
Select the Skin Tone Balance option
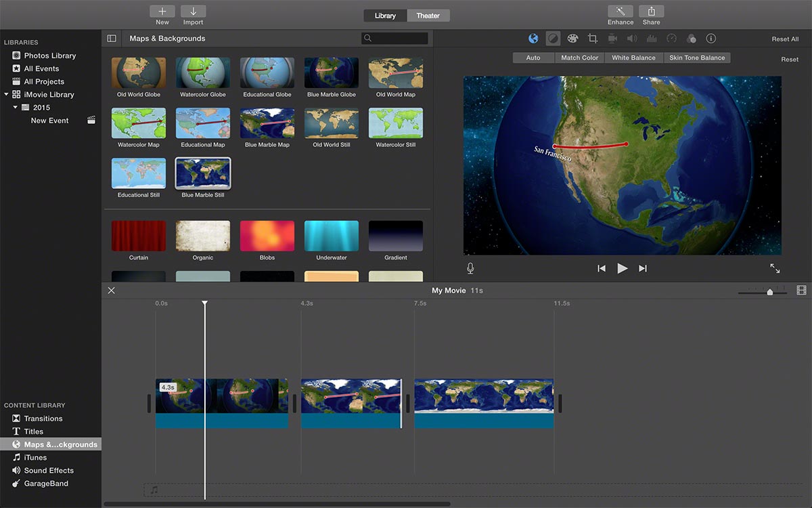click(697, 58)
